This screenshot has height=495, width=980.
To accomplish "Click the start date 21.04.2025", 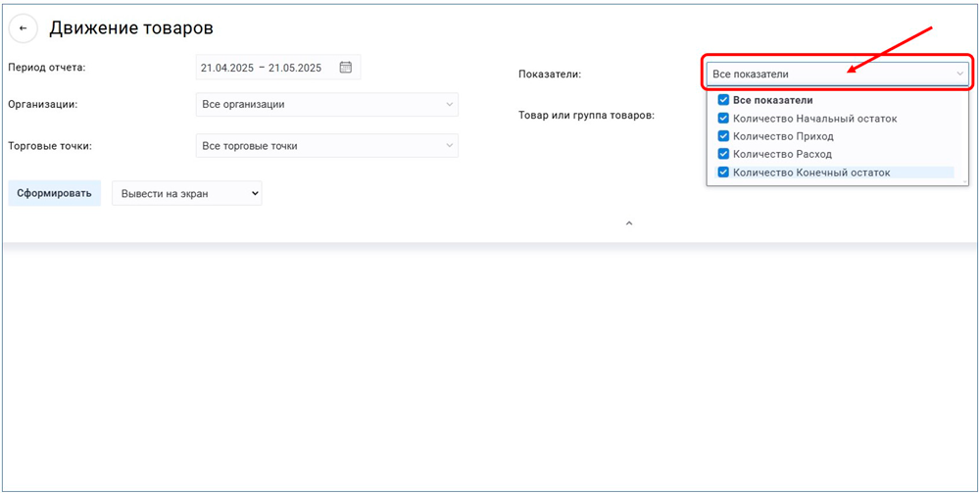I will [x=227, y=68].
